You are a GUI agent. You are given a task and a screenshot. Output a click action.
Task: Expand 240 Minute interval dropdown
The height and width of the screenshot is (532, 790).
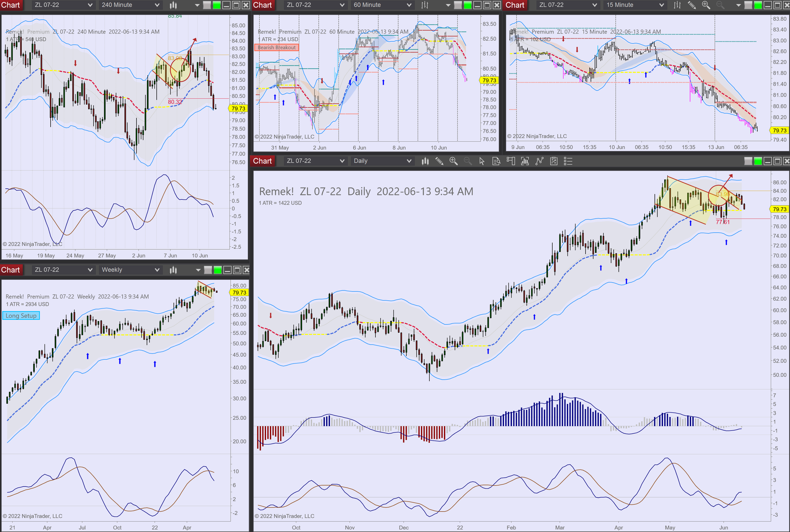point(157,5)
